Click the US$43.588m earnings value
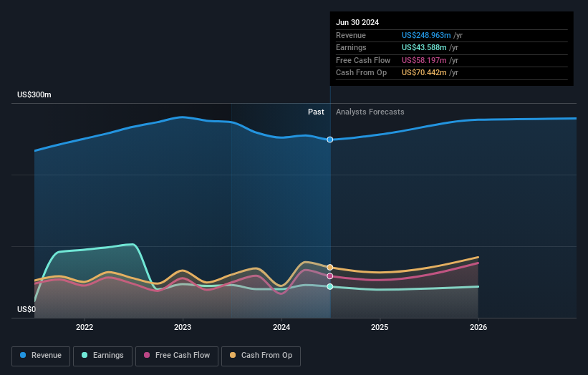Image resolution: width=588 pixels, height=375 pixels. tap(424, 47)
